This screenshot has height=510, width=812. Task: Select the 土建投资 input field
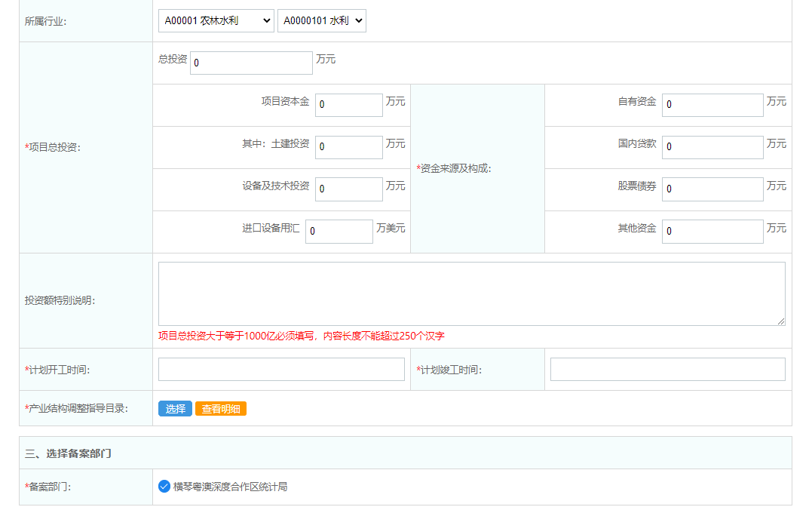348,146
